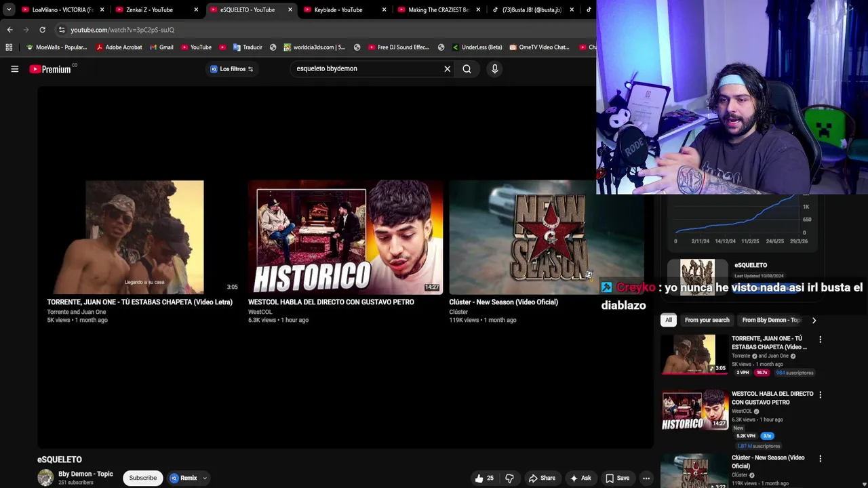Open YouTube bookmark
The height and width of the screenshot is (488, 868).
pos(196,47)
